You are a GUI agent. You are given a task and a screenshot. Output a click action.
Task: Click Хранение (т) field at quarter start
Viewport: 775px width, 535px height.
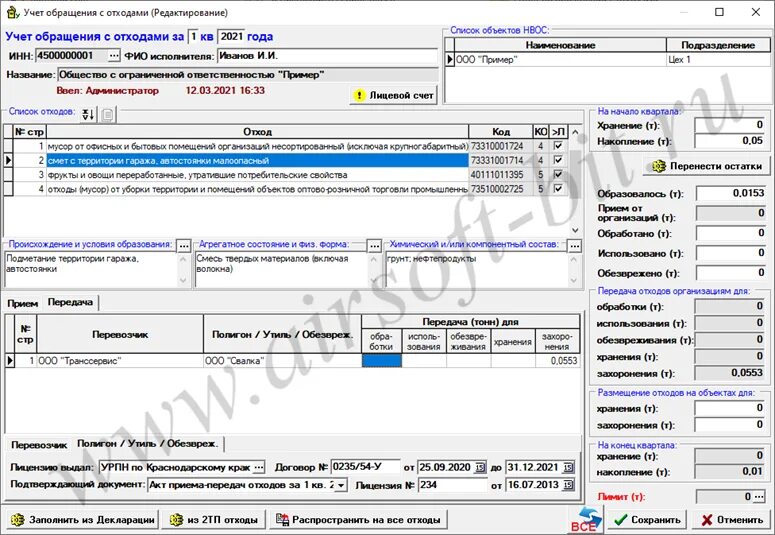pos(730,125)
